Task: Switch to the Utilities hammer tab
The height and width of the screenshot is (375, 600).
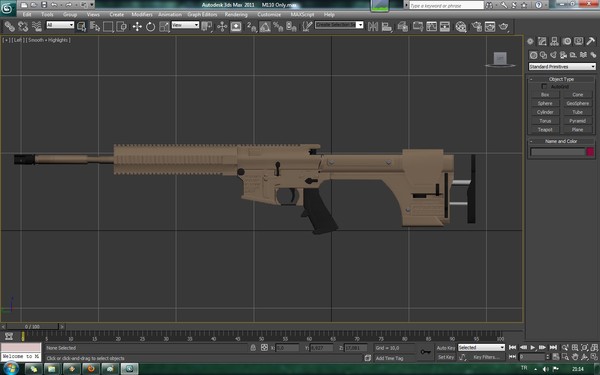Action: (591, 41)
